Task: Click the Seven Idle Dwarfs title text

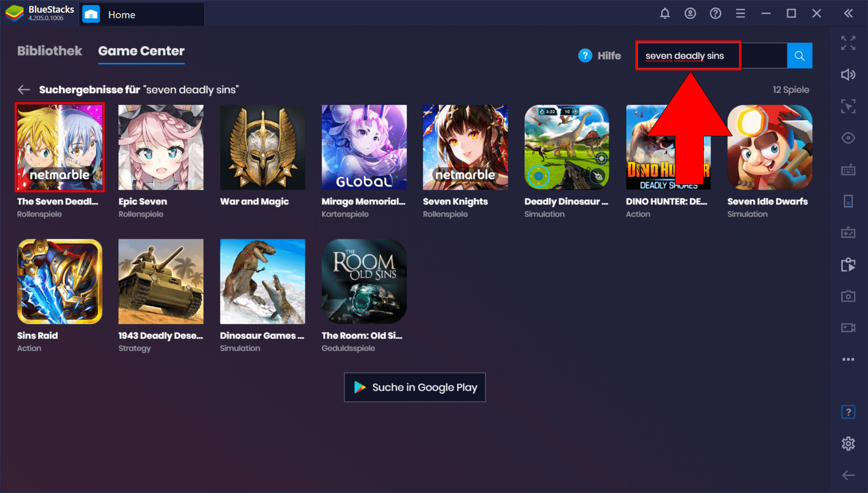Action: click(767, 201)
